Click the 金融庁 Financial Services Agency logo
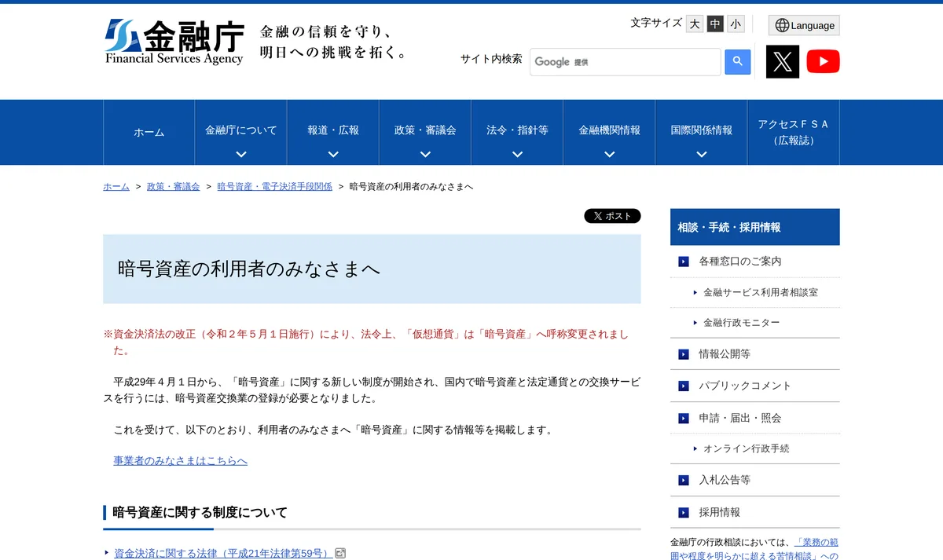 tap(174, 42)
